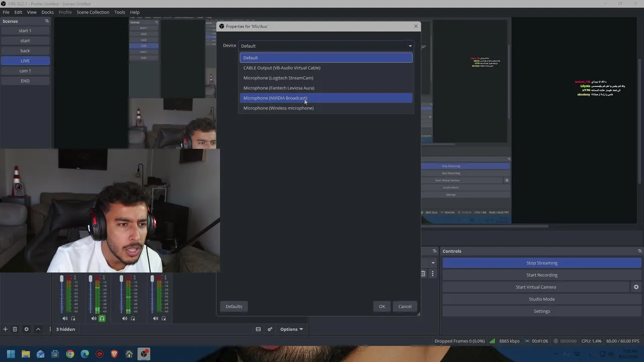This screenshot has width=644, height=362.
Task: Open the Windows Start menu
Action: point(11,354)
